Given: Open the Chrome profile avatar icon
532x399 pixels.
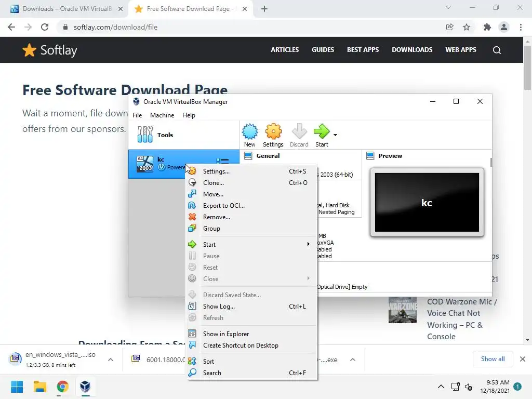Looking at the screenshot, I should tap(504, 27).
